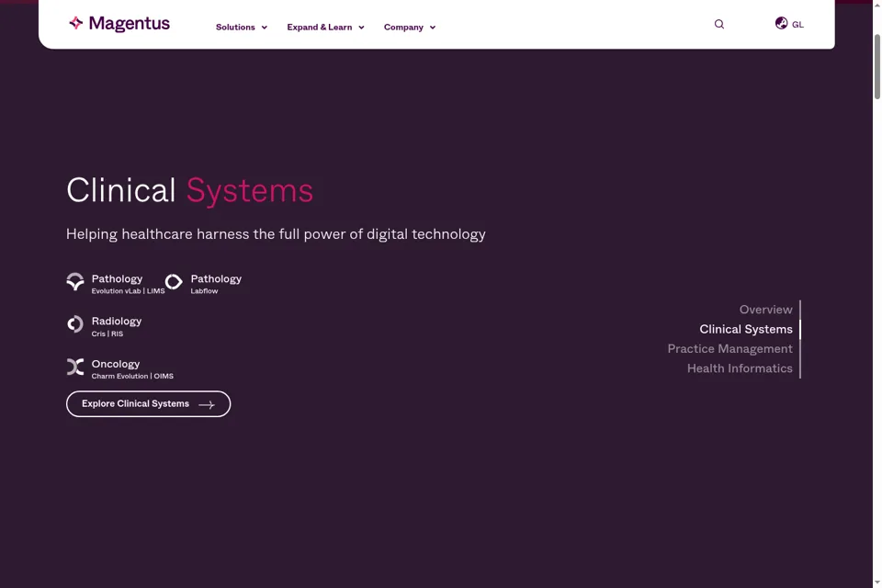Expand the Expand & Learn chevron
The height and width of the screenshot is (588, 882).
361,28
